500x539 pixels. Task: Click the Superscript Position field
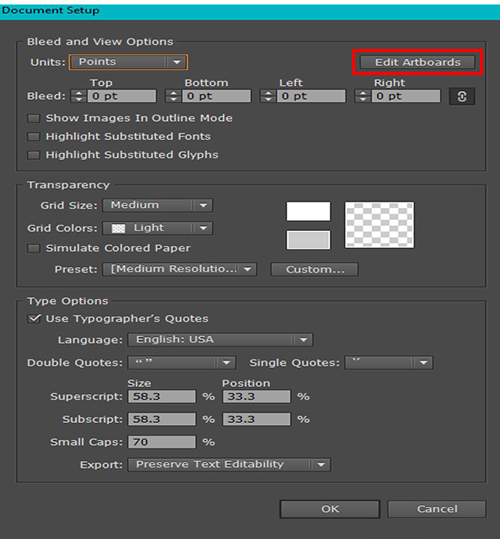(256, 397)
